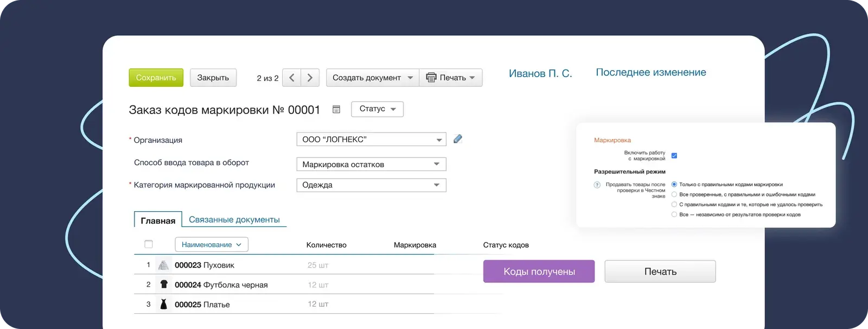The width and height of the screenshot is (868, 329).
Task: Expand the Маркировка остатков dropdown
Action: click(x=372, y=164)
